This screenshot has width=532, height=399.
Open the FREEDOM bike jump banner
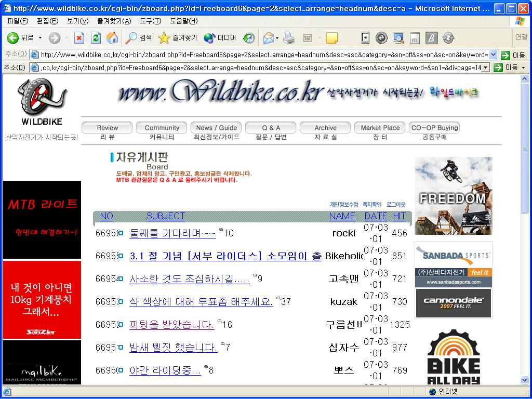pyautogui.click(x=453, y=196)
